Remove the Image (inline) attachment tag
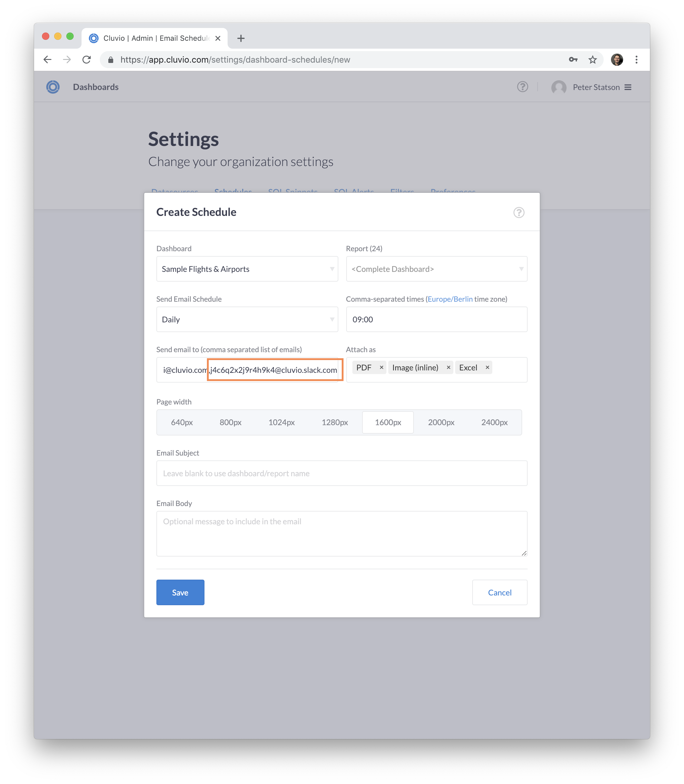 [448, 367]
